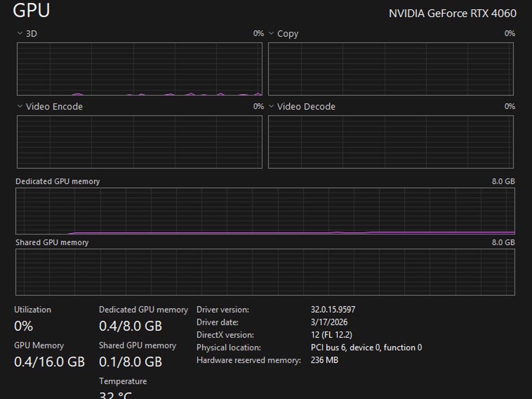Click the Utilization label
Viewport: 532px width, 399px height.
[x=32, y=310]
